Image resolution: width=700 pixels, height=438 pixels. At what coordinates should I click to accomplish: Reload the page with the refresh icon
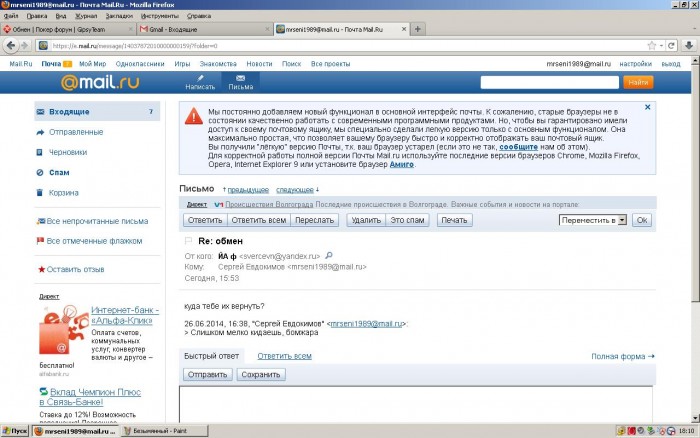671,46
